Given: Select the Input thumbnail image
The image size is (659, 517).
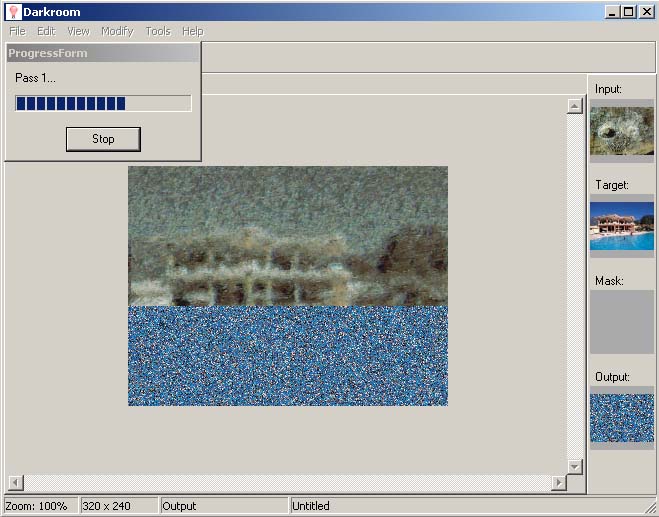Looking at the screenshot, I should click(x=622, y=131).
